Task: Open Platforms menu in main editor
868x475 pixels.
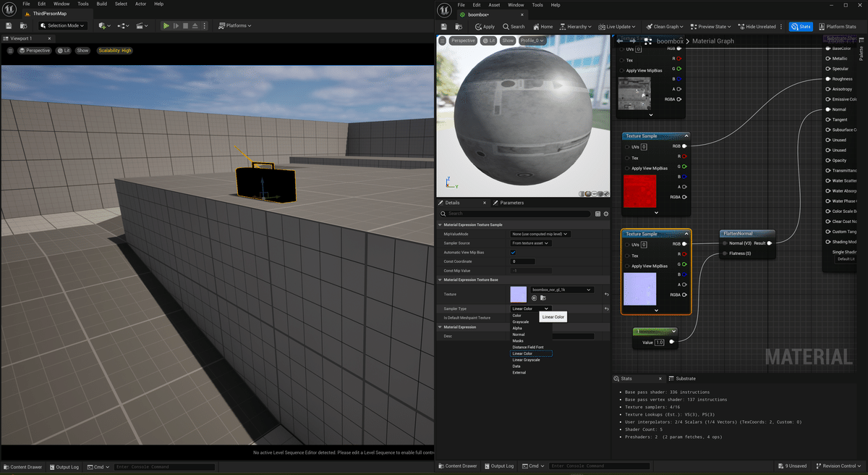Action: 234,26
